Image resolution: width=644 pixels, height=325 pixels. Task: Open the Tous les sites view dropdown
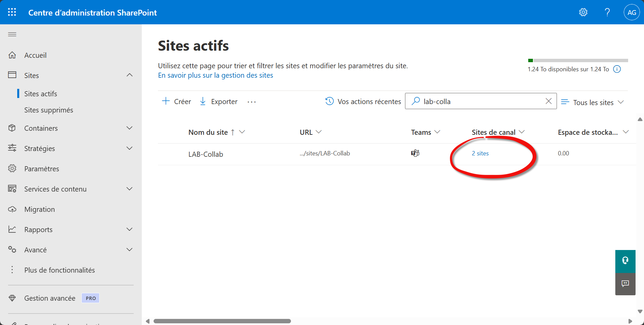click(x=592, y=102)
